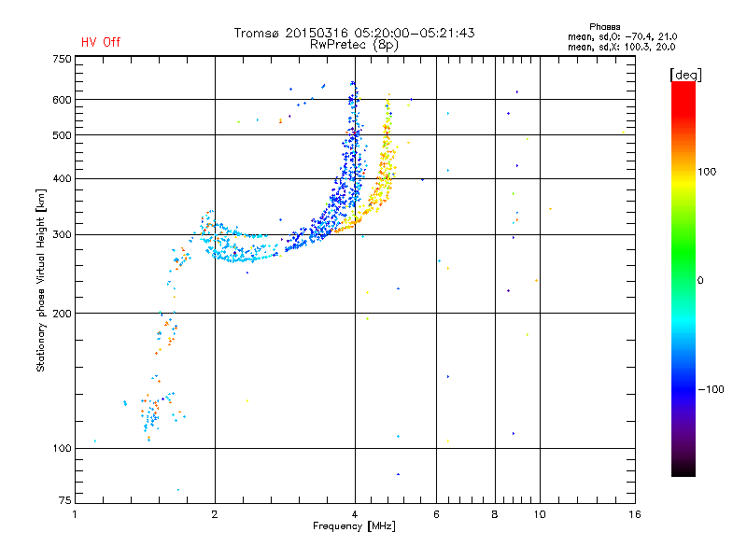Click the x-axis label '8'
The height and width of the screenshot is (560, 747).
coord(495,514)
